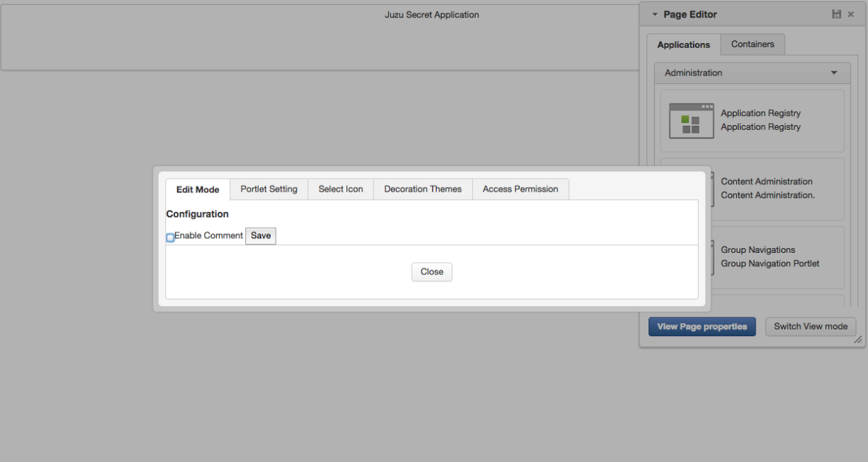
Task: View the Access Permission tab
Action: click(519, 189)
